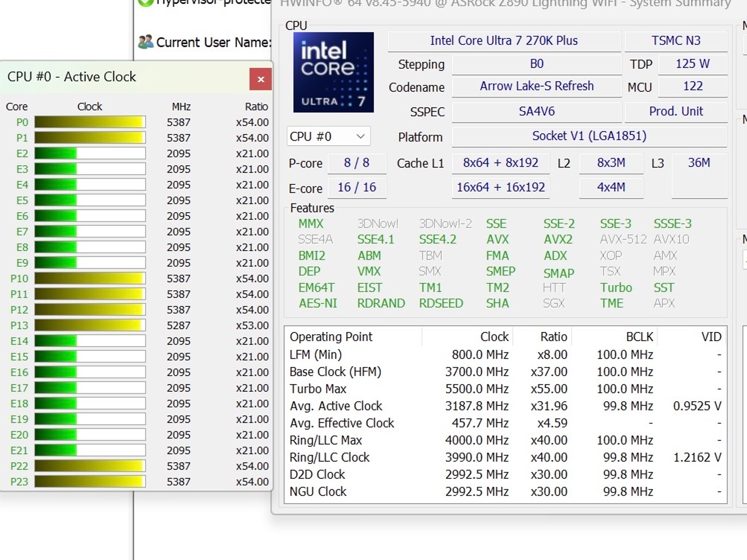Click the Arrow Lake-S Refresh codename field
747x560 pixels.
[537, 86]
